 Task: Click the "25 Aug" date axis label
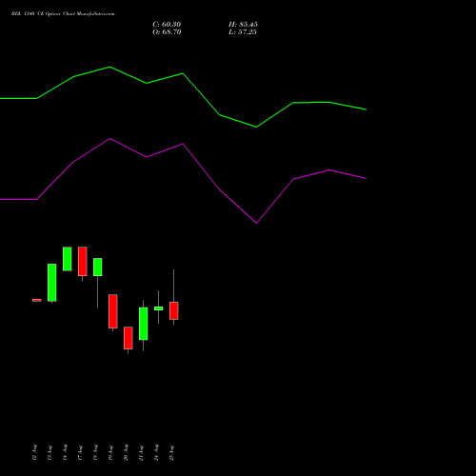point(171,452)
